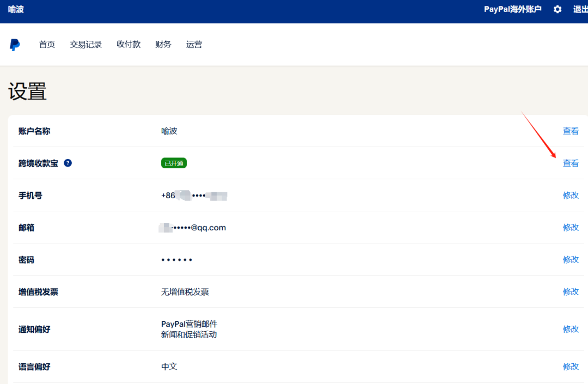Go to the 首页 tab
This screenshot has height=384, width=588.
click(47, 45)
